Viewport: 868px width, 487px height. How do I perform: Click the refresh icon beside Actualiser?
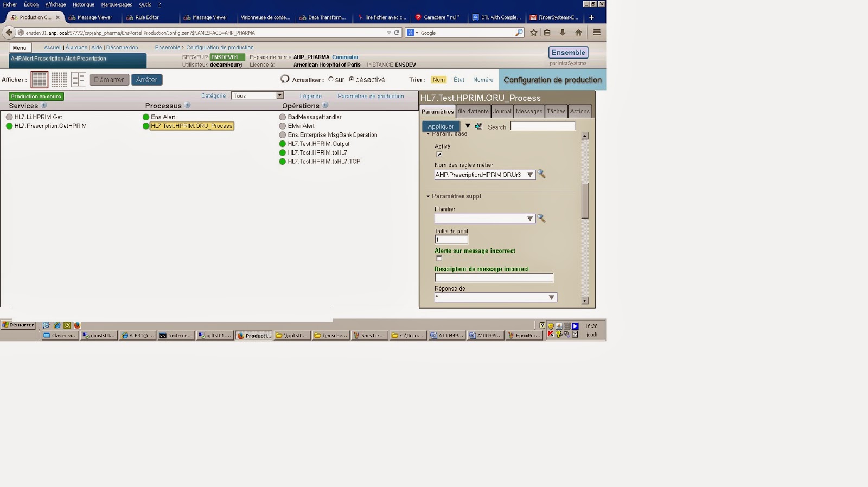pyautogui.click(x=285, y=79)
